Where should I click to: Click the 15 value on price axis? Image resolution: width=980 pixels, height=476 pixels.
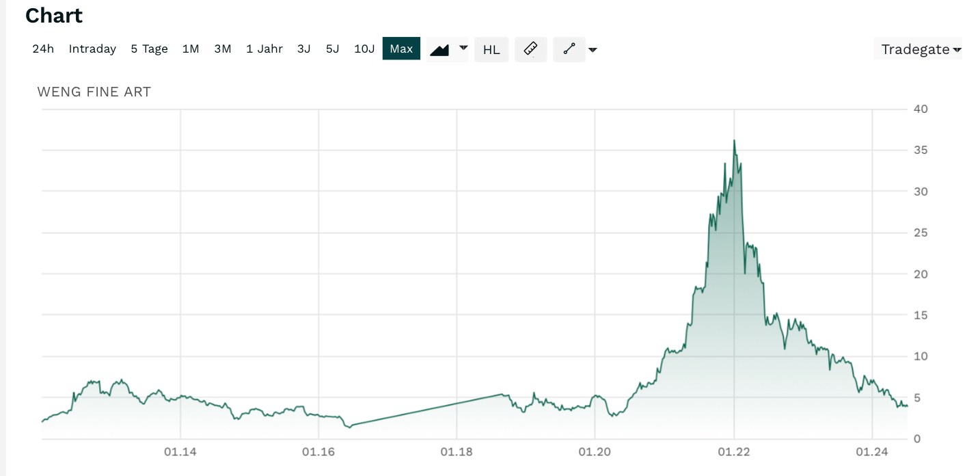[x=921, y=315]
